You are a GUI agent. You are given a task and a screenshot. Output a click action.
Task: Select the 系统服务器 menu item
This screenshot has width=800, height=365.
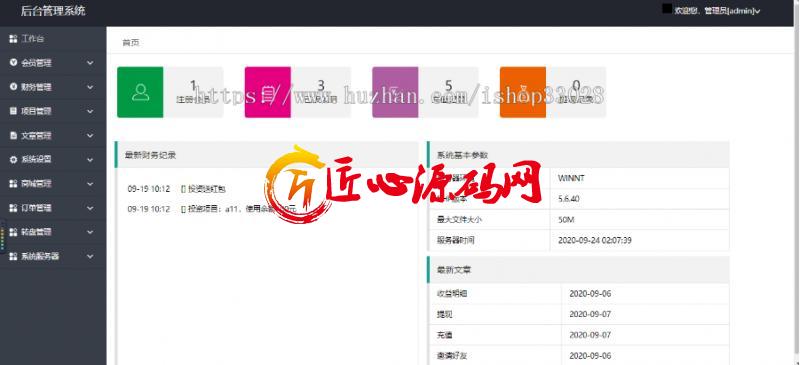pos(53,256)
